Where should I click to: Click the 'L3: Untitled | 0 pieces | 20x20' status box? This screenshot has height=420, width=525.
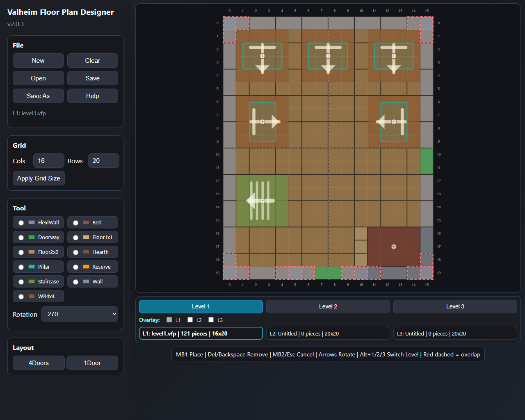455,333
